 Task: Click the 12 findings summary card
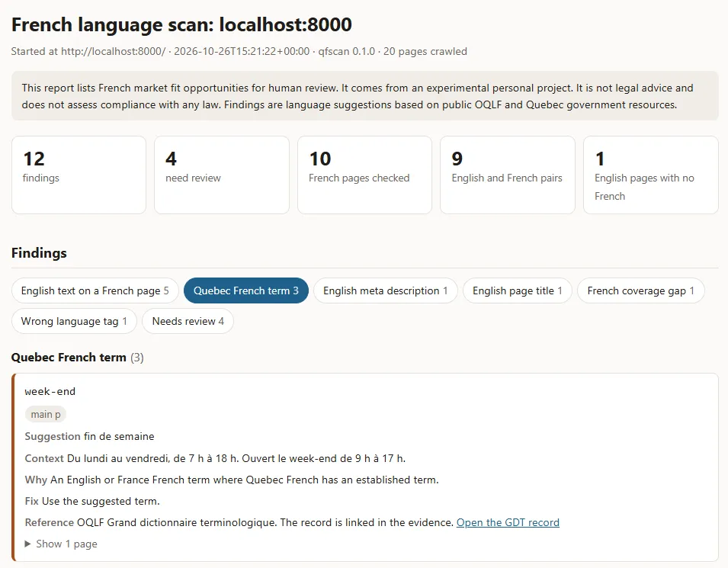click(x=79, y=175)
